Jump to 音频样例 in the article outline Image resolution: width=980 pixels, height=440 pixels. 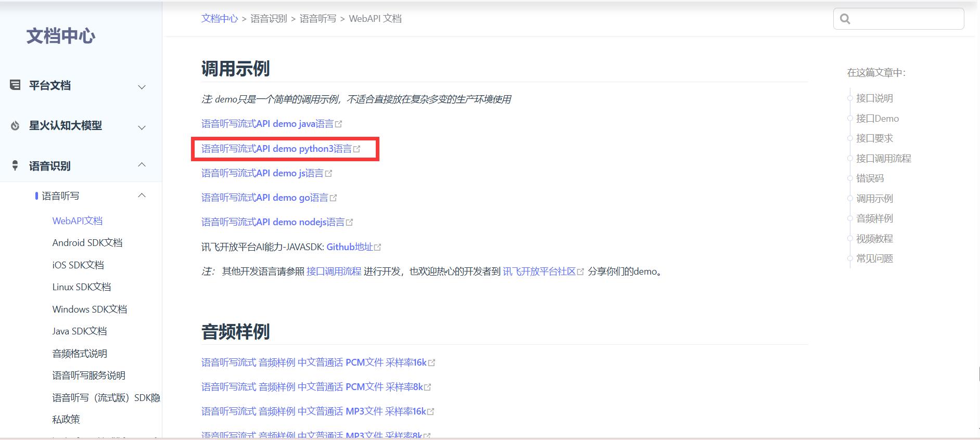pos(874,218)
